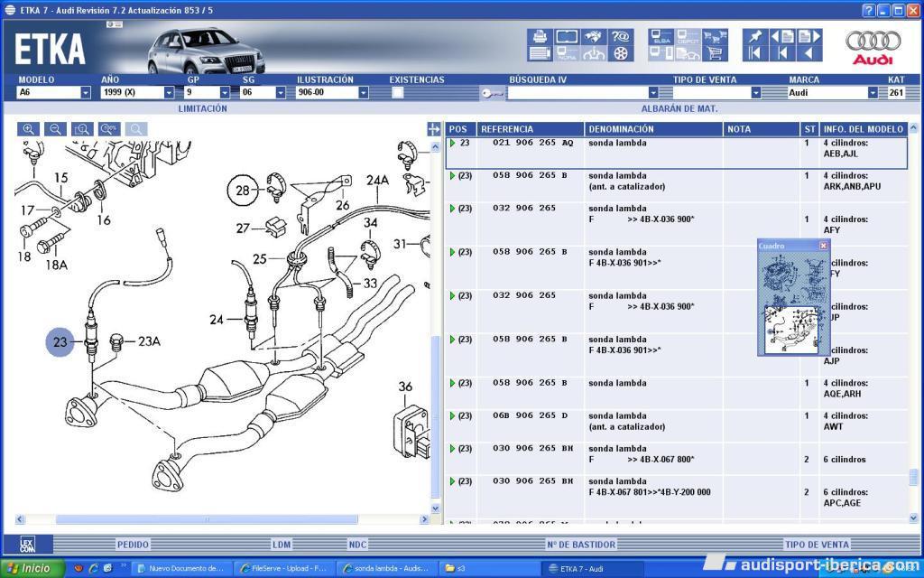Click the ?@ help contact icon

click(620, 36)
